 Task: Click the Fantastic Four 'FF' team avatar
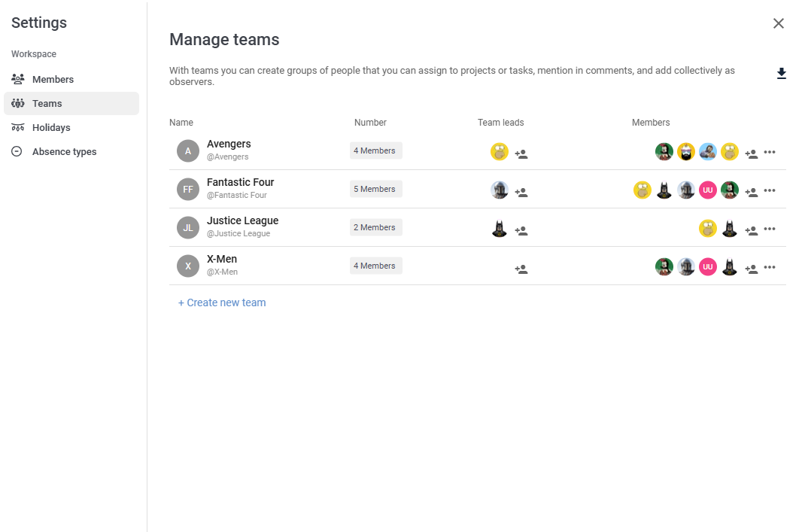pos(188,190)
